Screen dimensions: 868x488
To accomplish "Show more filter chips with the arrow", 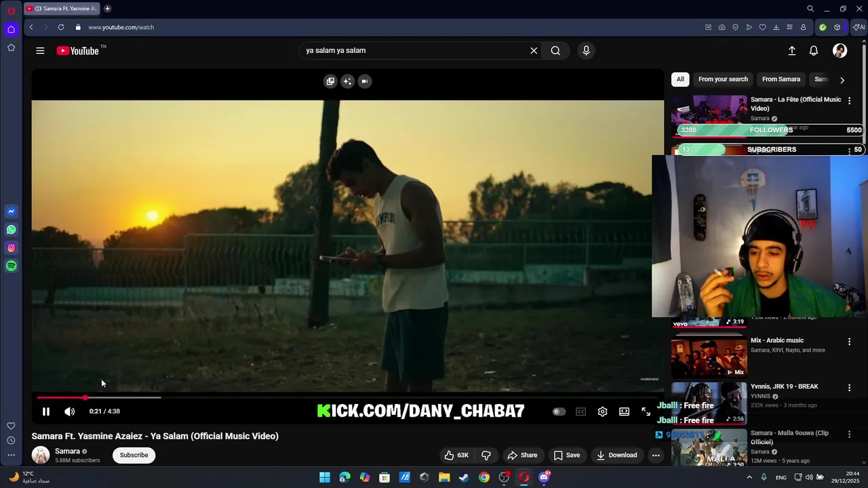I will coord(842,80).
